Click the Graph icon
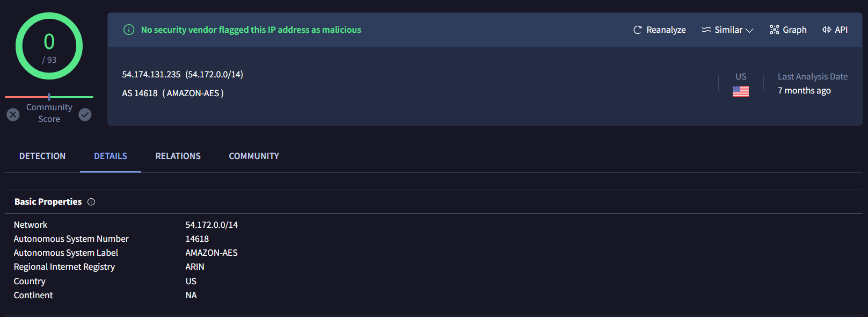The height and width of the screenshot is (317, 868). [774, 30]
